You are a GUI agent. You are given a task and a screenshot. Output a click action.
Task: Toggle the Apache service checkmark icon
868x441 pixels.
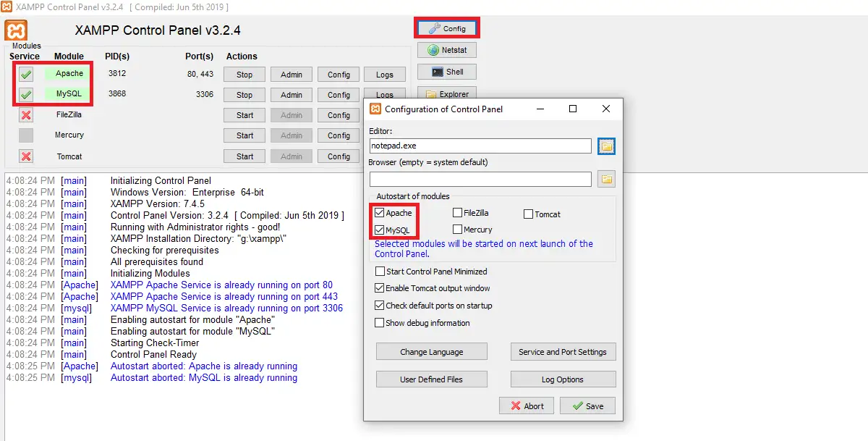(26, 74)
